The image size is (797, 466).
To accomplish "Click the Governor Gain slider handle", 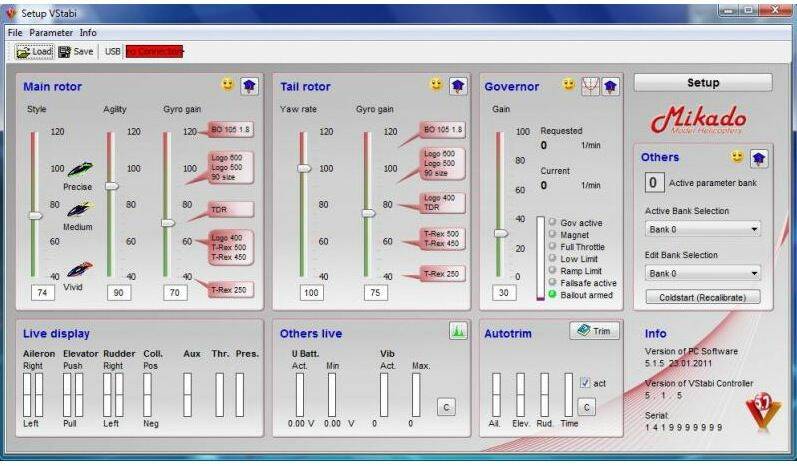I will pos(501,233).
